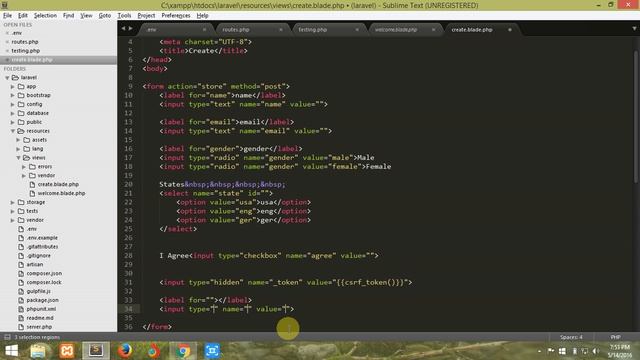Screen dimensions: 640x360
Task: Click the Spaces: 4 indentation setting
Action: [x=571, y=337]
